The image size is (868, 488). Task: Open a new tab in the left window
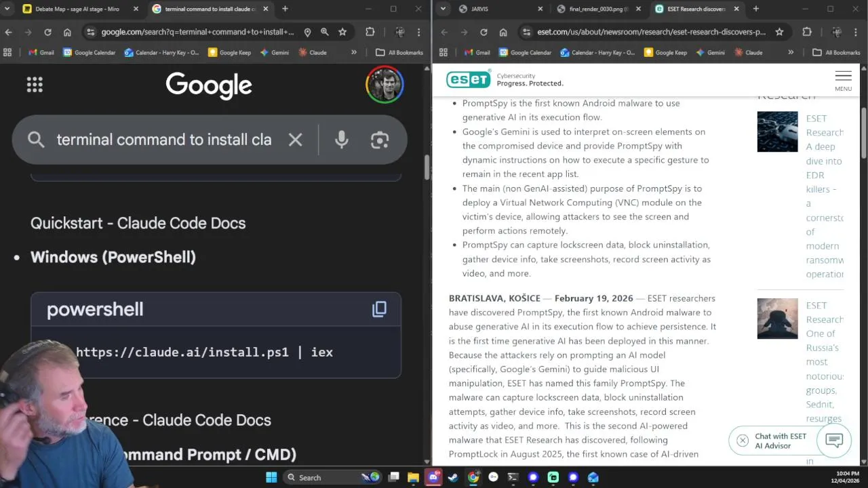coord(285,9)
